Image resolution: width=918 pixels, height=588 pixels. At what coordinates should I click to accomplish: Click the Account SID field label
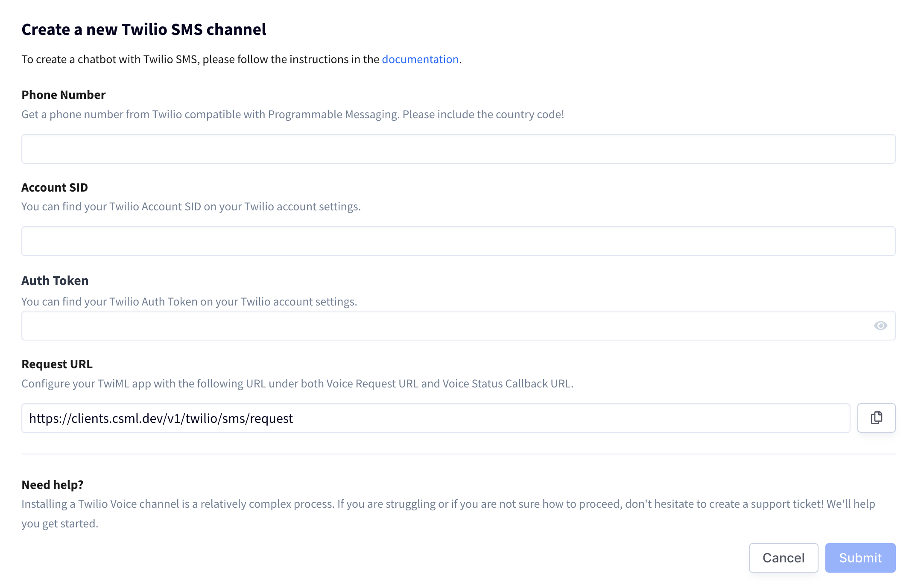tap(55, 187)
